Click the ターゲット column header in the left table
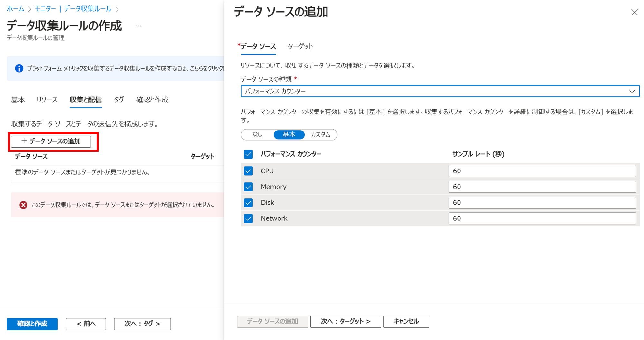 (x=202, y=156)
